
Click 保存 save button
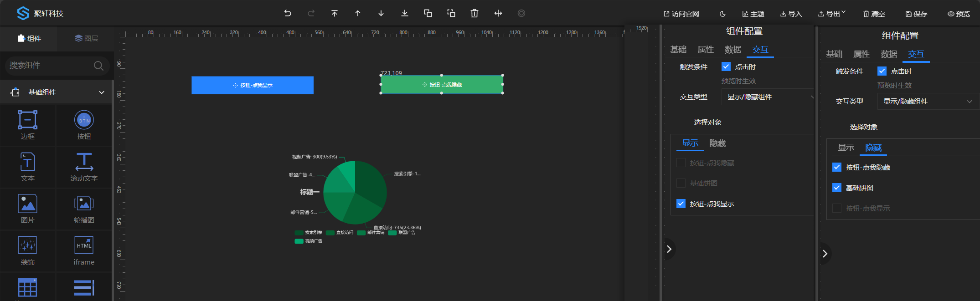coord(916,14)
